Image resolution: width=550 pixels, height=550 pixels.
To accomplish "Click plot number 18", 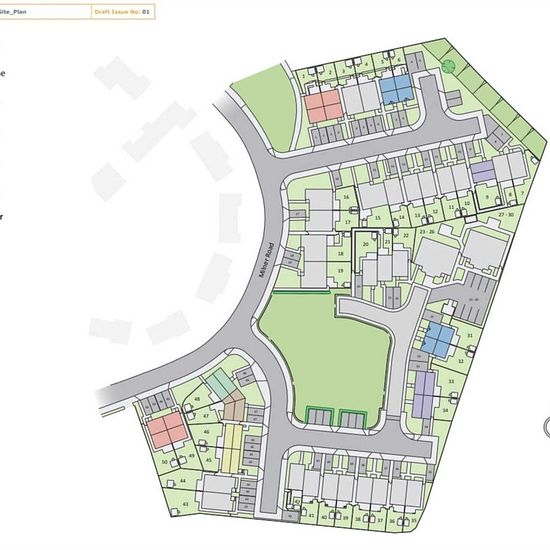I will pos(340,254).
